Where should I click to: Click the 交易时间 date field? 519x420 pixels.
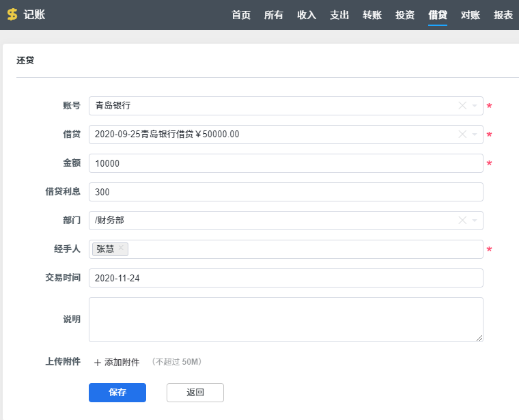[285, 278]
